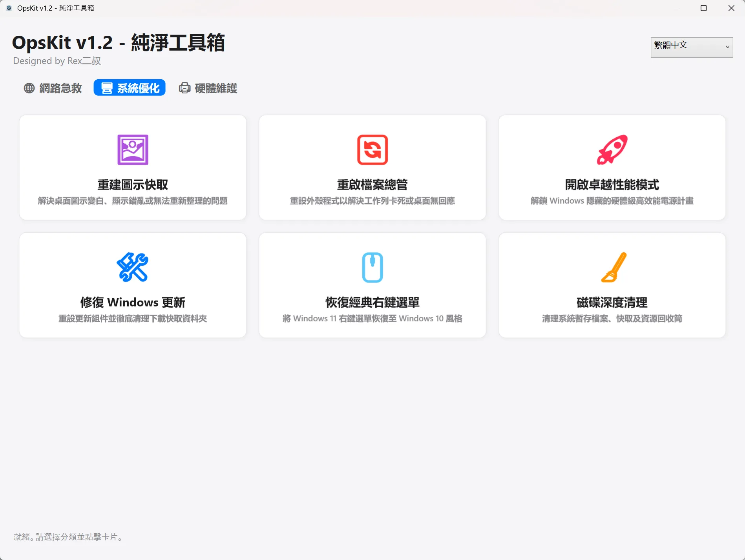The width and height of the screenshot is (745, 560).
Task: Click the 修復 Windows 更新 card title
Action: 133,302
